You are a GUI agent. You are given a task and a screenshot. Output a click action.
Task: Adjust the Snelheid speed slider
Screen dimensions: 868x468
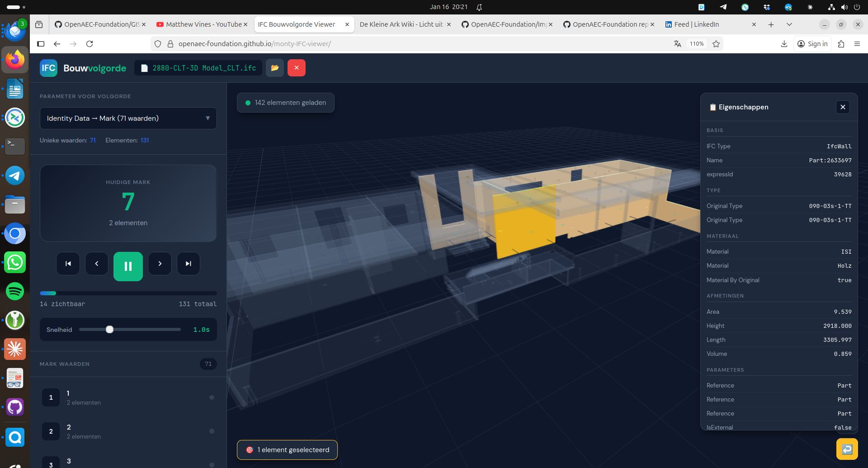(110, 330)
